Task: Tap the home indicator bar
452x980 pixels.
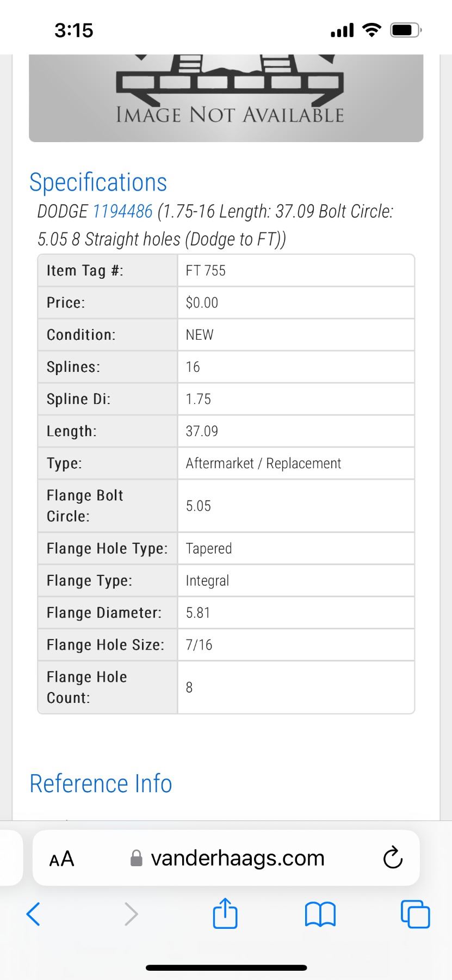Action: tap(226, 967)
